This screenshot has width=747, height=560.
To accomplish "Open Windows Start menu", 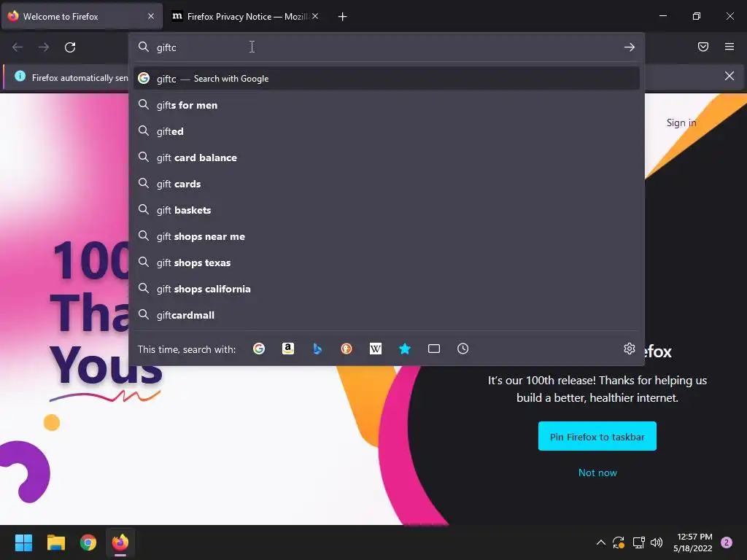I will coord(23,542).
